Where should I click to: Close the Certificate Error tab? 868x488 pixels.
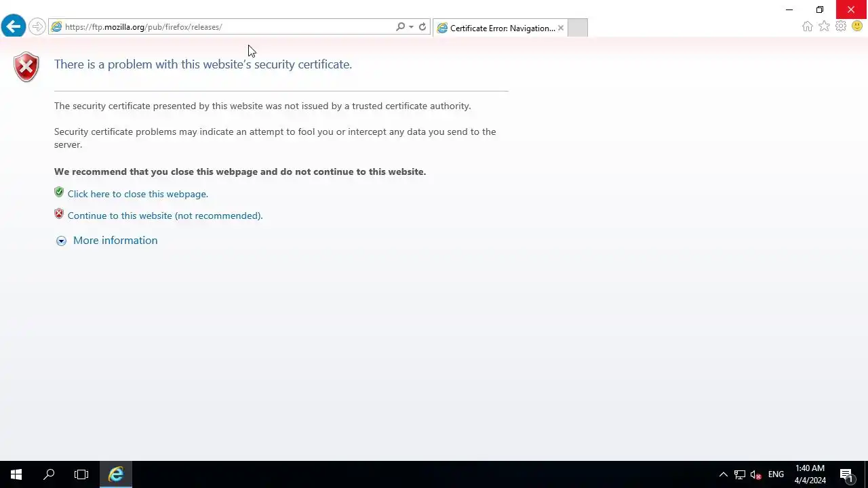561,28
